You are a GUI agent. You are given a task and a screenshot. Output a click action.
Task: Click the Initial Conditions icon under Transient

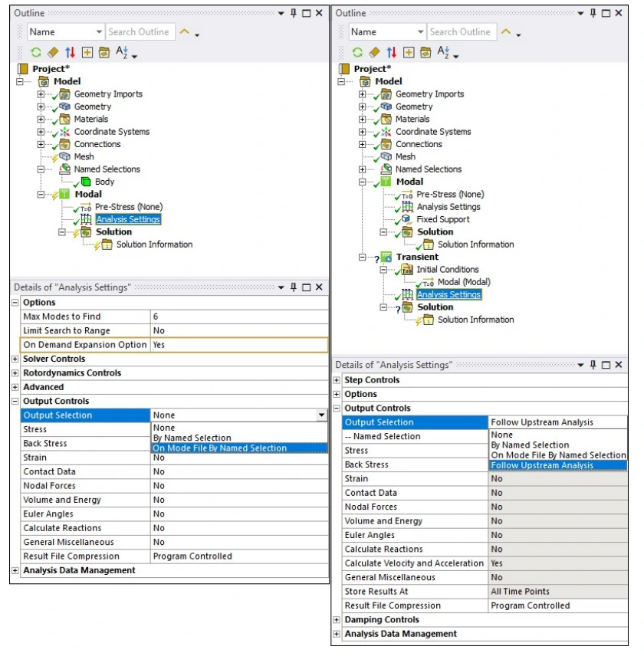[x=406, y=270]
